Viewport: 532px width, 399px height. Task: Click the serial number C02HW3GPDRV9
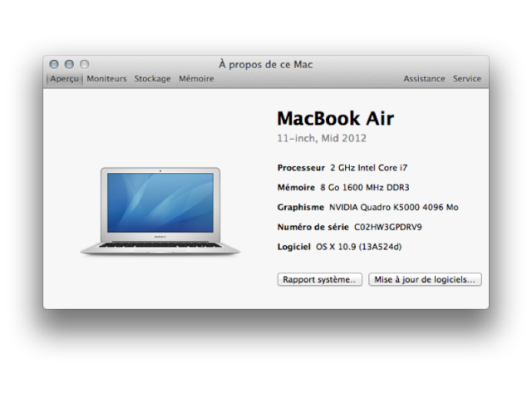388,227
